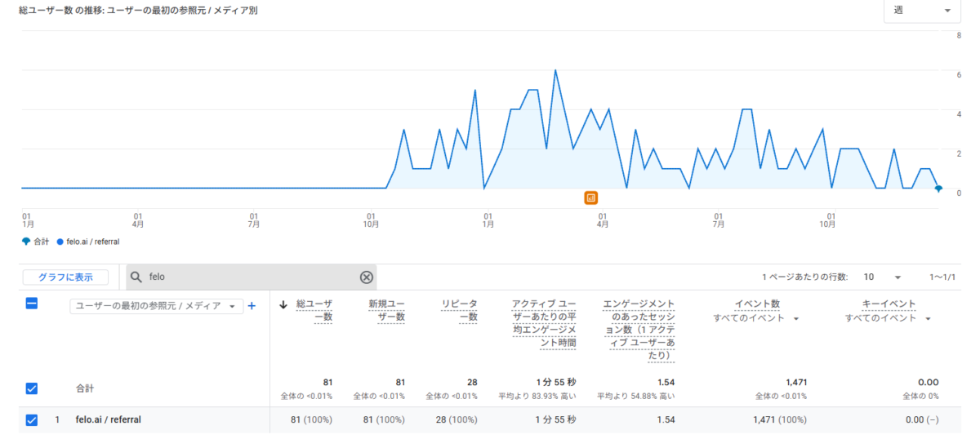
Task: Click into the felo search field
Action: coord(245,277)
